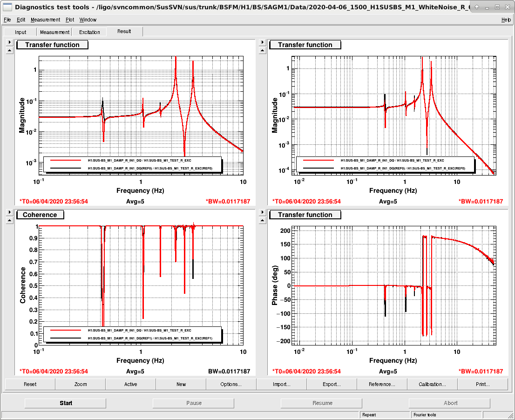Click black REF0 legend entry in top-right plot
515x420 pixels.
coord(384,169)
